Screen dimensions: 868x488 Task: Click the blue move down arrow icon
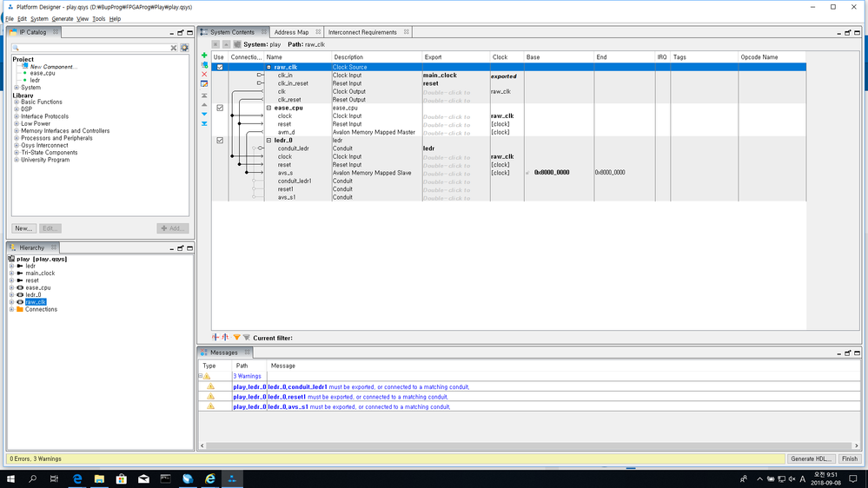pyautogui.click(x=204, y=114)
